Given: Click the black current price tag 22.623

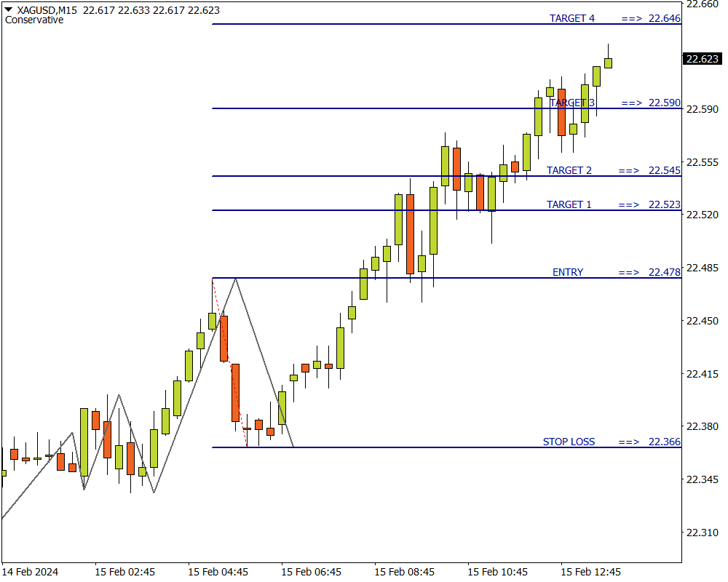Looking at the screenshot, I should click(702, 59).
